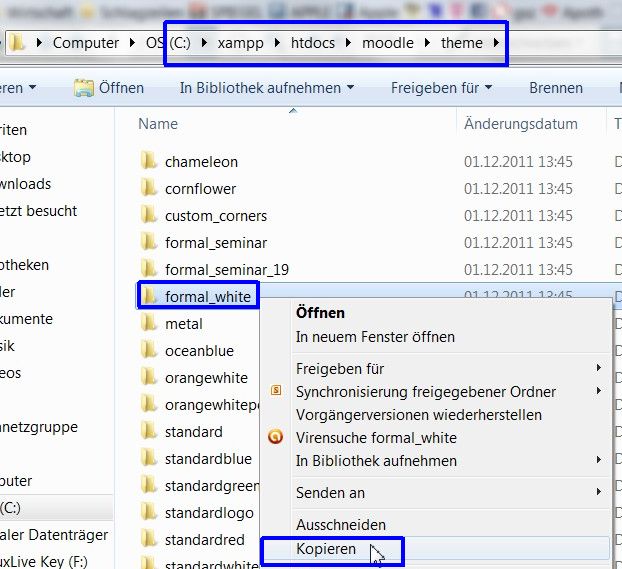The image size is (622, 569).
Task: Expand arrow after Computer in address bar
Action: 132,42
